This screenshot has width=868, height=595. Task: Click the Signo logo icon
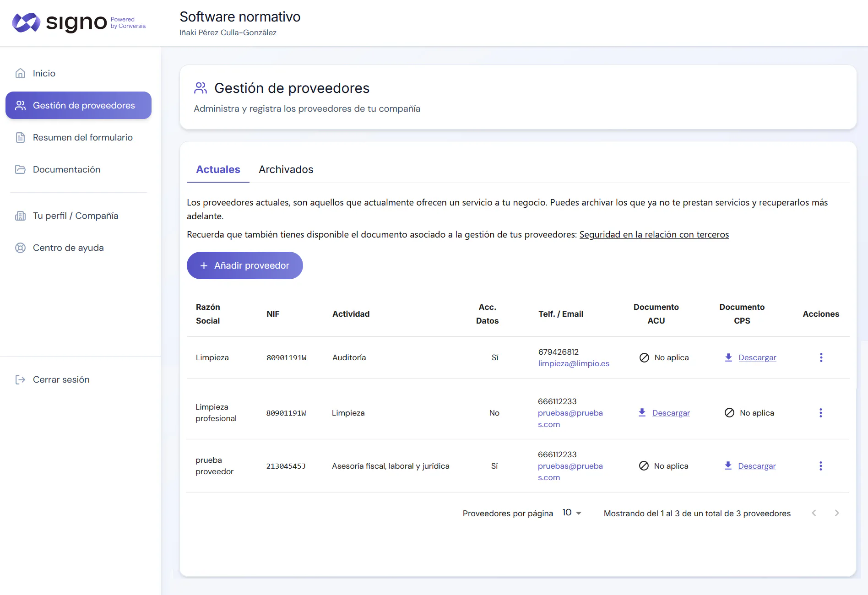(26, 22)
